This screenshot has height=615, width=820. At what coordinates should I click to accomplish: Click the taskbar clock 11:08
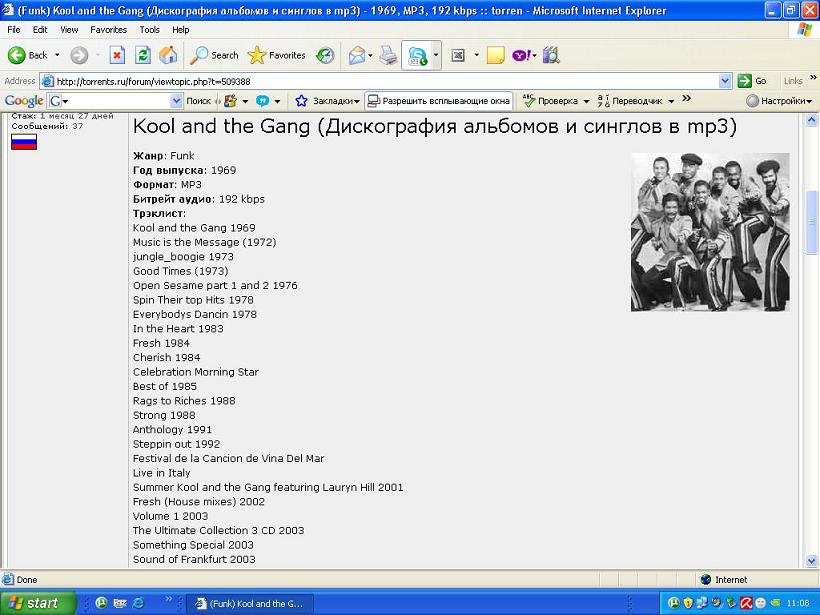click(798, 603)
